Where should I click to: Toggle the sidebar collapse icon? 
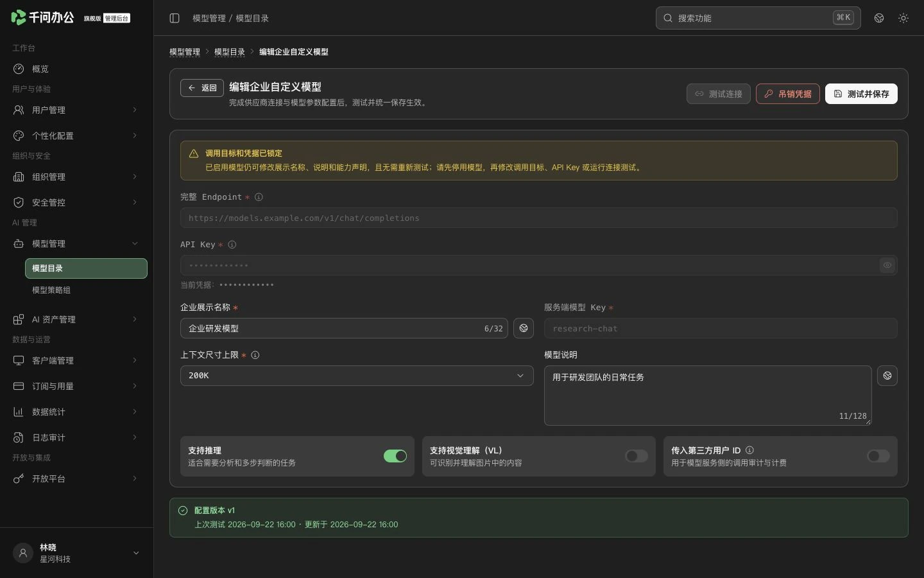pos(175,18)
